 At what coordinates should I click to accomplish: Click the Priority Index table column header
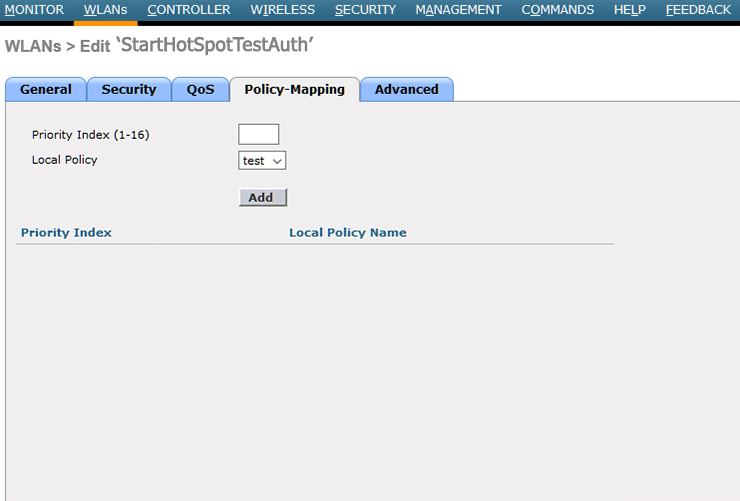click(x=66, y=233)
